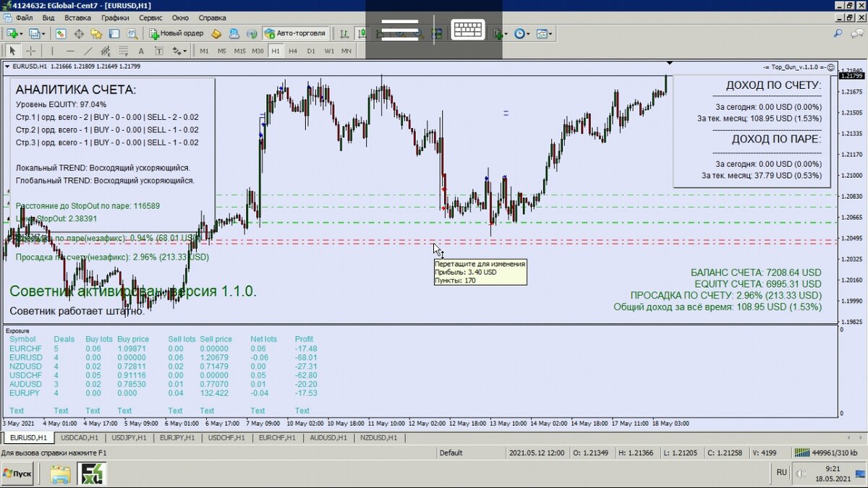Image resolution: width=868 pixels, height=488 pixels.
Task: Click the Default profile in status bar
Action: click(451, 453)
